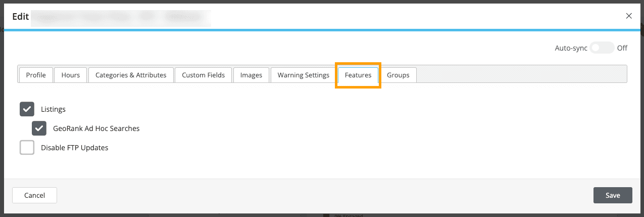
Task: Uncheck the Listings checkbox
Action: click(27, 109)
